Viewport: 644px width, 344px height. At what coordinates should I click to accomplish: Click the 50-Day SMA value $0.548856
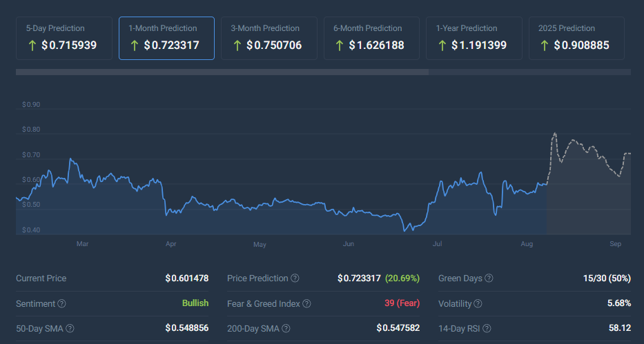[187, 328]
